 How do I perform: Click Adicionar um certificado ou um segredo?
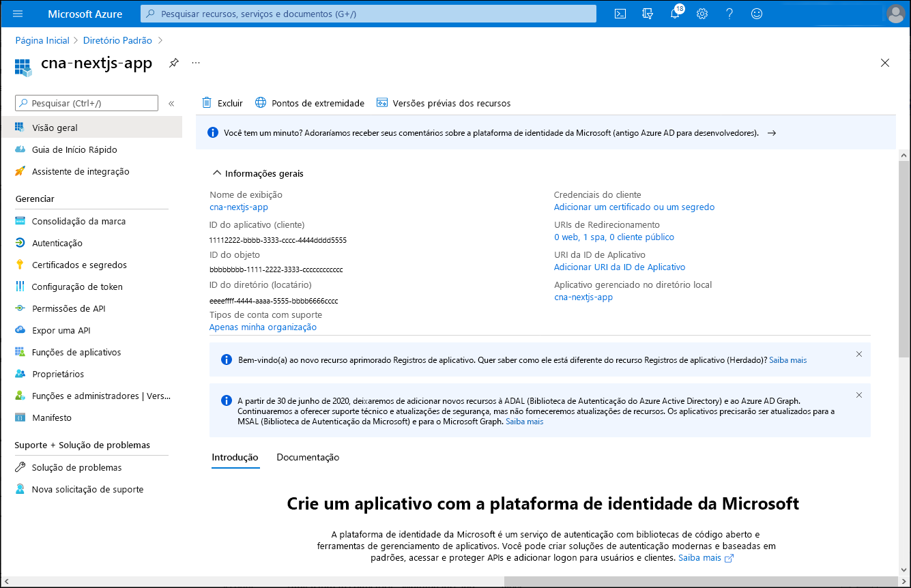[635, 207]
